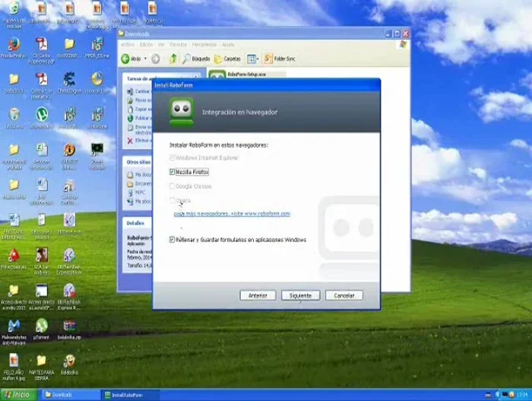Click the Up folder arrow in Explorer toolbar
Image resolution: width=532 pixels, height=401 pixels.
[173, 59]
